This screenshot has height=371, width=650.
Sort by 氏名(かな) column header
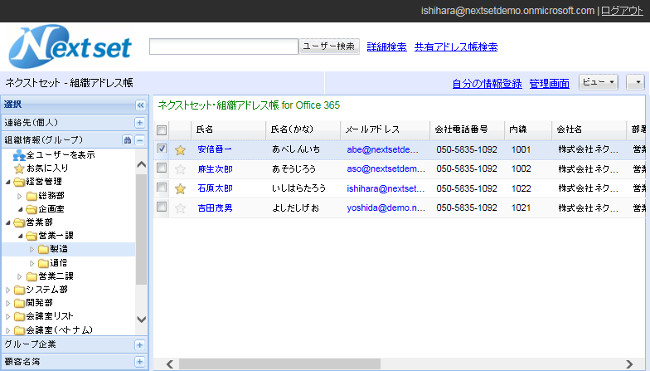(x=303, y=130)
